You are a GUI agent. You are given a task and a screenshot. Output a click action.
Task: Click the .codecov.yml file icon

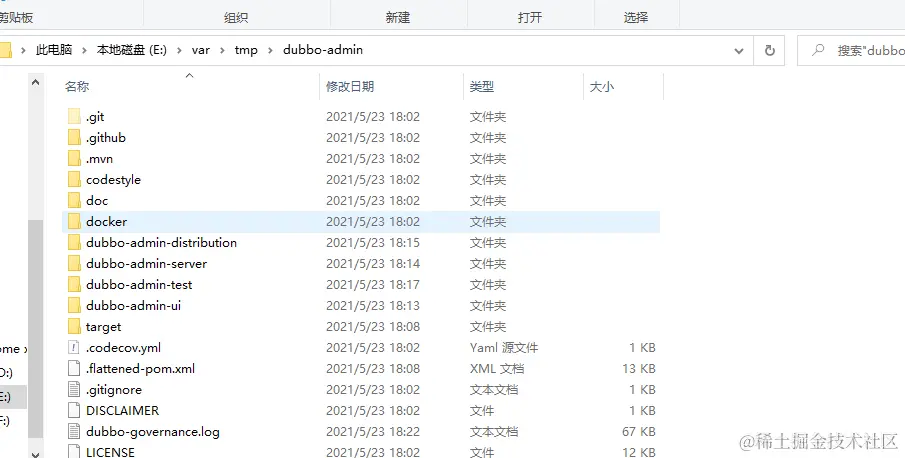click(74, 347)
